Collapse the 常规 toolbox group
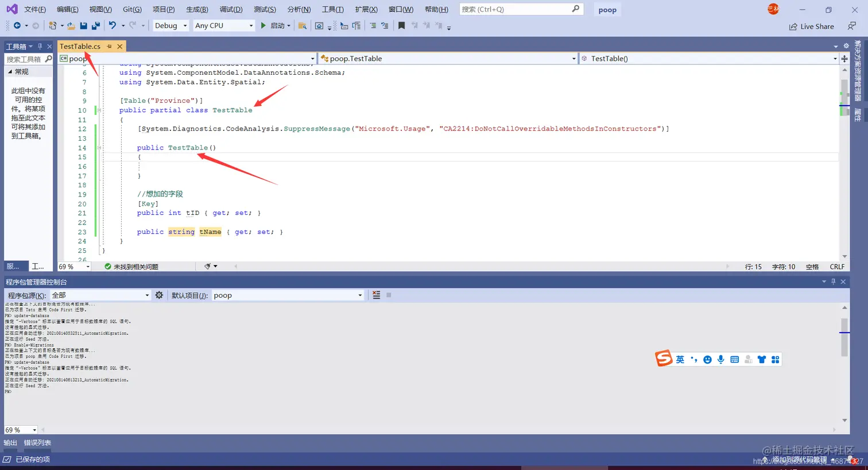The height and width of the screenshot is (470, 868). click(x=10, y=72)
